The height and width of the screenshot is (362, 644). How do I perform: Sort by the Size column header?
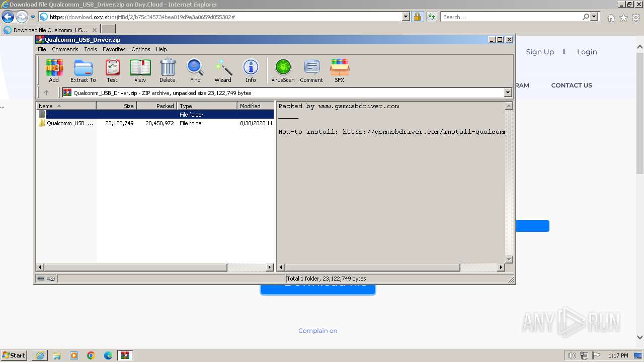(x=116, y=106)
